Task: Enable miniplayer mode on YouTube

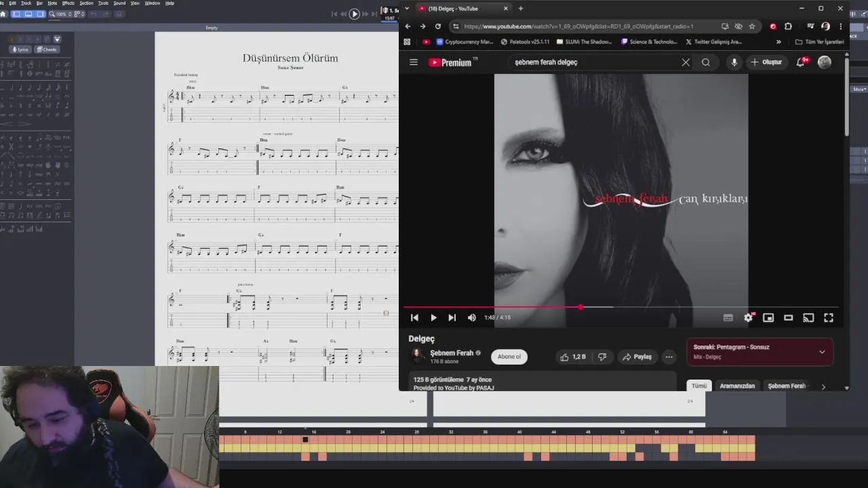Action: pos(768,317)
